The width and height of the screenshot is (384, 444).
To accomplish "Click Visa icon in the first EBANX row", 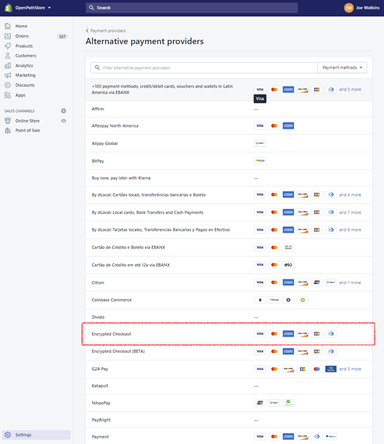I will [x=260, y=89].
